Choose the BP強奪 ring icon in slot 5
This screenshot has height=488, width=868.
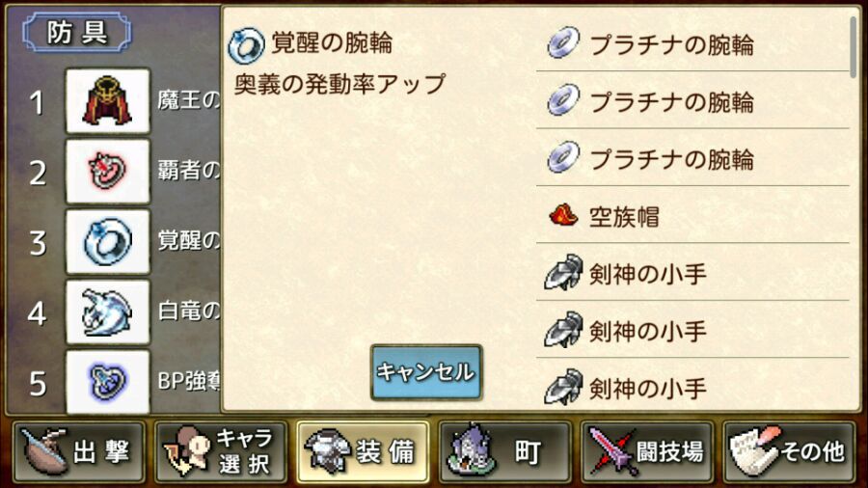(x=108, y=381)
